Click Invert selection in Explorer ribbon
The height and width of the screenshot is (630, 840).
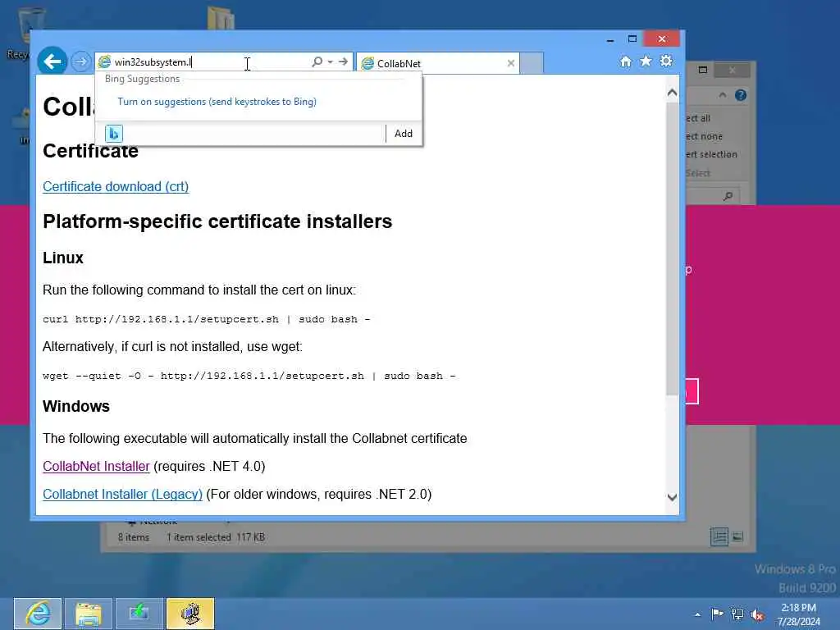pyautogui.click(x=712, y=154)
